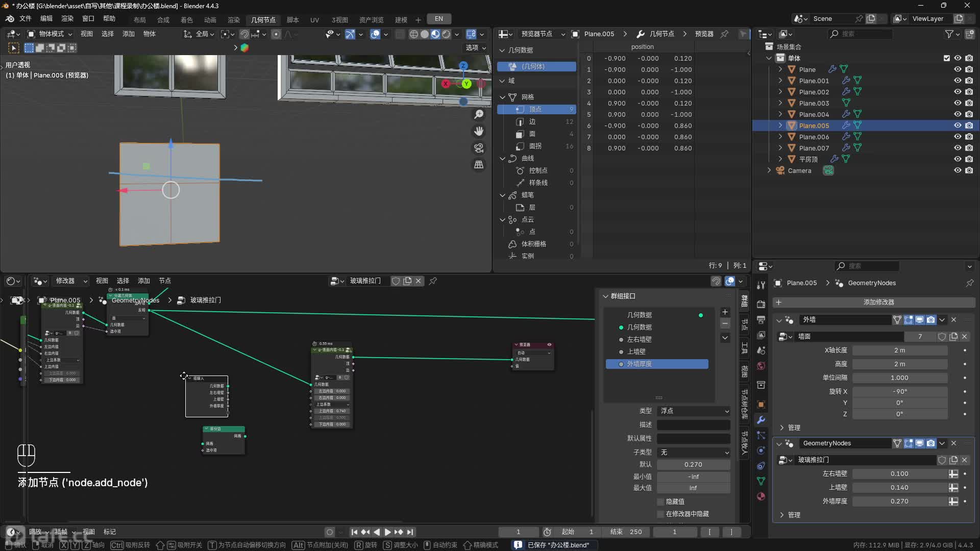This screenshot has width=980, height=551.
Task: Pin the properties editor context
Action: coord(969,283)
